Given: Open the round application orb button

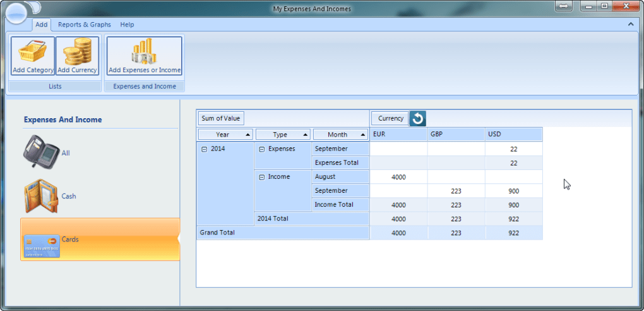Looking at the screenshot, I should tap(17, 15).
